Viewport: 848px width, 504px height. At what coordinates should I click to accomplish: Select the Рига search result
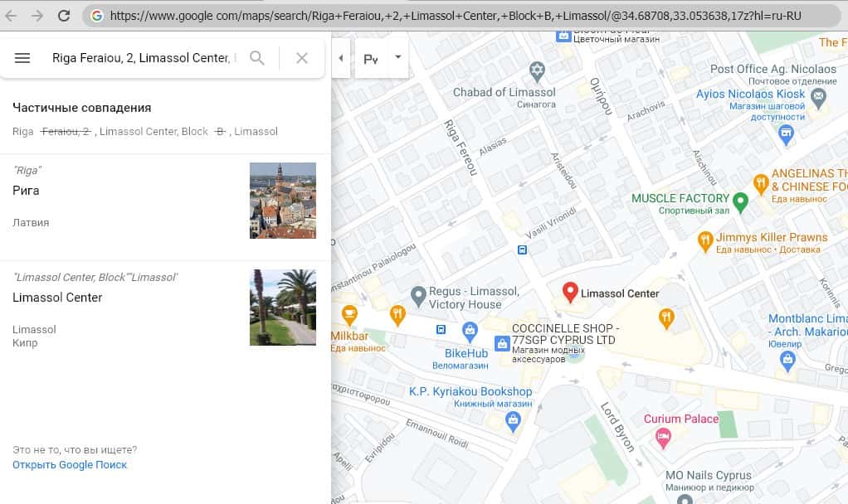pyautogui.click(x=165, y=207)
